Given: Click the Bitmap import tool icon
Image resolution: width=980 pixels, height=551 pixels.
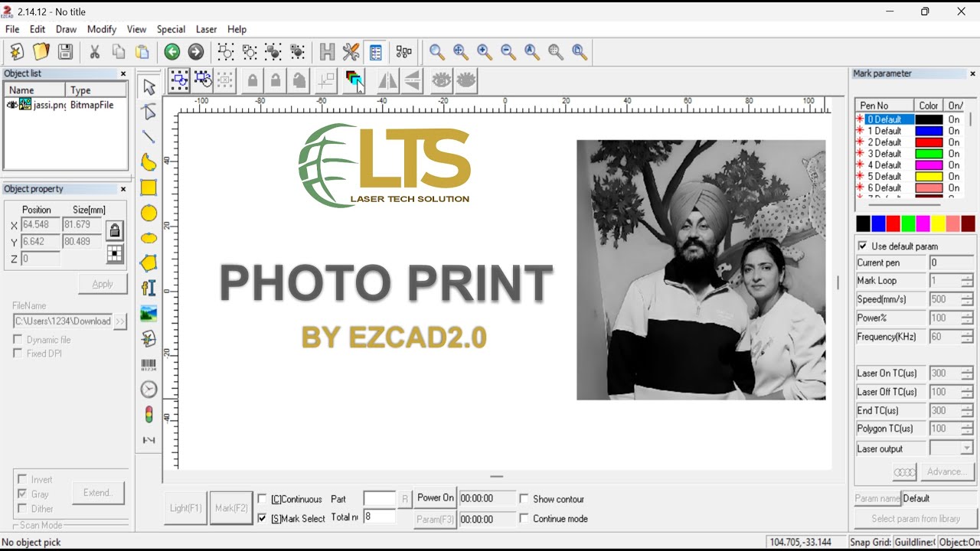Looking at the screenshot, I should (149, 314).
